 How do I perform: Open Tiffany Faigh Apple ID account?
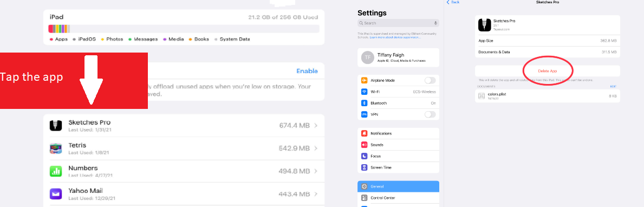(399, 58)
